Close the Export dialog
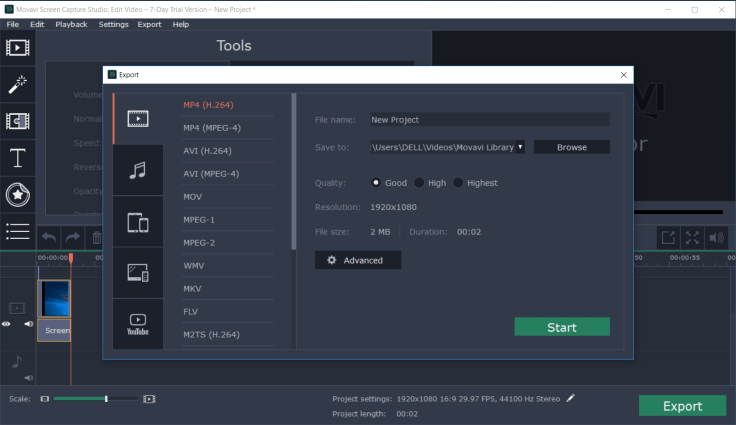736x425 pixels. point(623,75)
